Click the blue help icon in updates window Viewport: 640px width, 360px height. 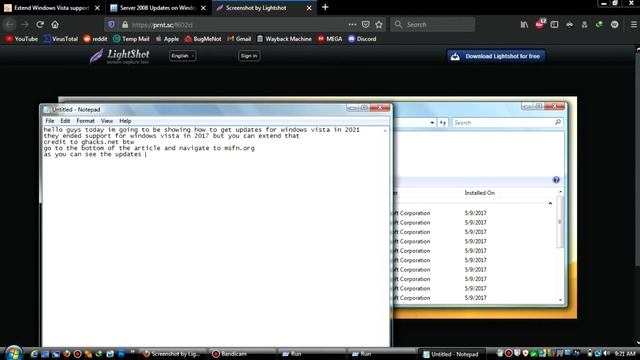click(556, 180)
